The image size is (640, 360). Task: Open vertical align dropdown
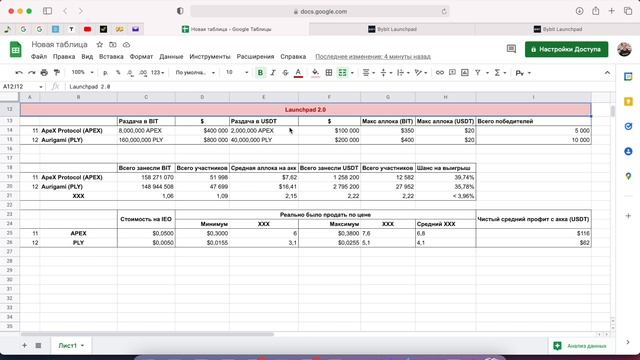click(386, 73)
